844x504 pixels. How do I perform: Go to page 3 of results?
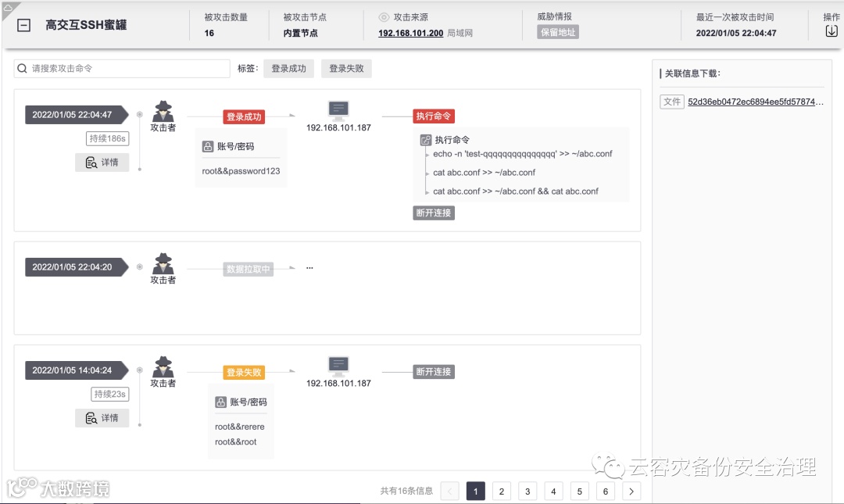point(527,491)
